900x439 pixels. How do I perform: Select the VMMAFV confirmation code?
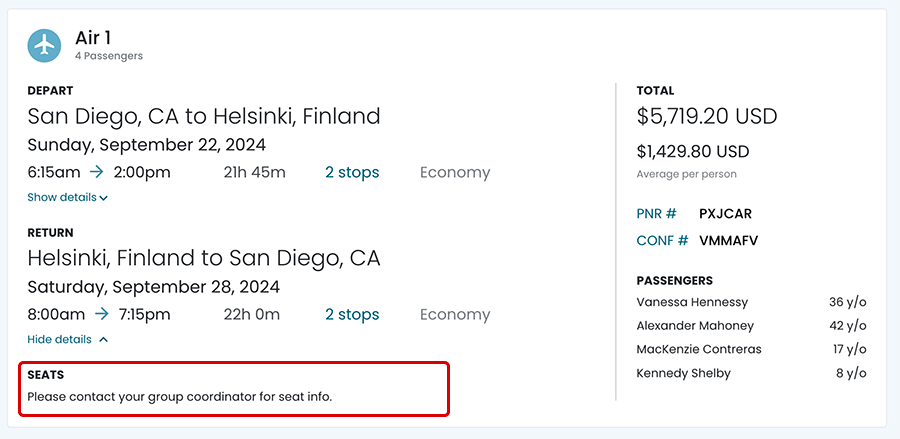[729, 240]
